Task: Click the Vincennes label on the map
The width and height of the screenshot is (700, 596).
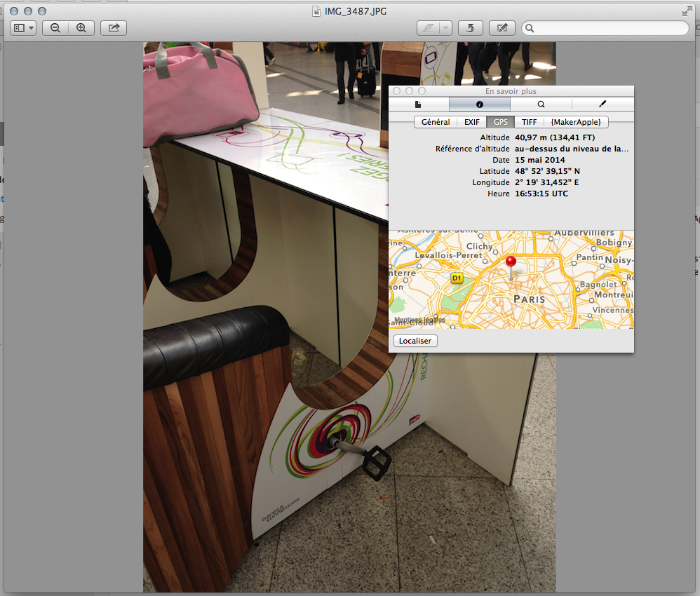Action: pyautogui.click(x=613, y=310)
